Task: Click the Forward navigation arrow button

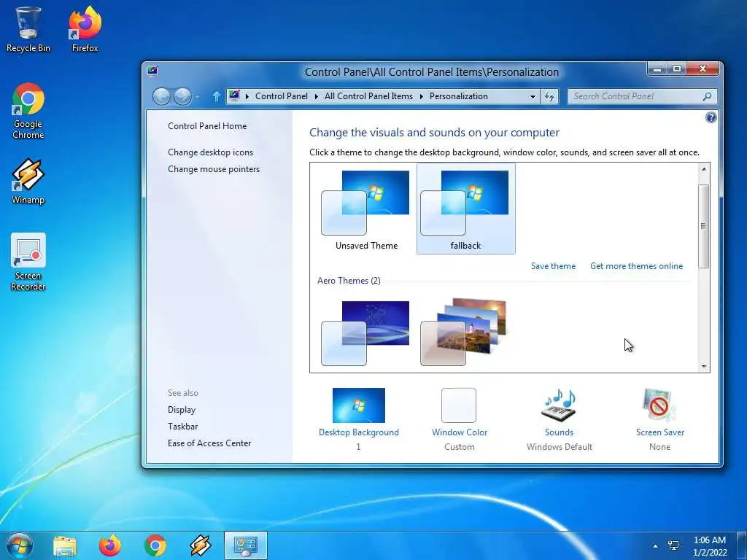Action: point(182,97)
